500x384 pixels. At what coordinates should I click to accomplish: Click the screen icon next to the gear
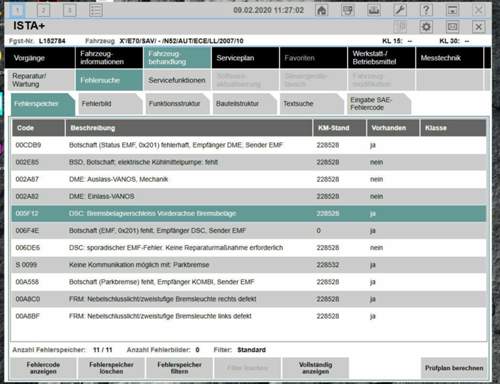tap(452, 27)
